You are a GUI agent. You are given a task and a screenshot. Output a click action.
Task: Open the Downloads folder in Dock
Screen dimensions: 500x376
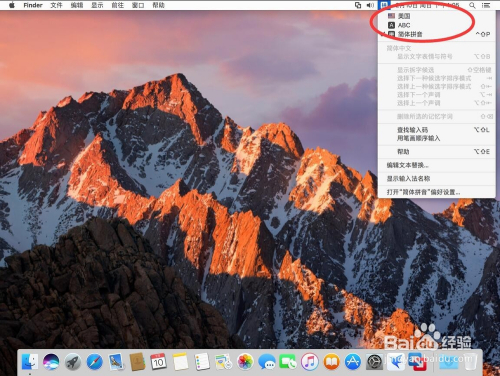pos(448,362)
